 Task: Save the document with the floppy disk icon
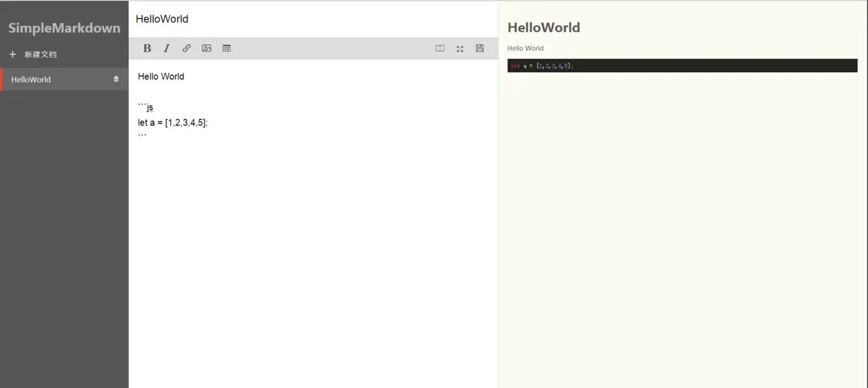pyautogui.click(x=479, y=48)
